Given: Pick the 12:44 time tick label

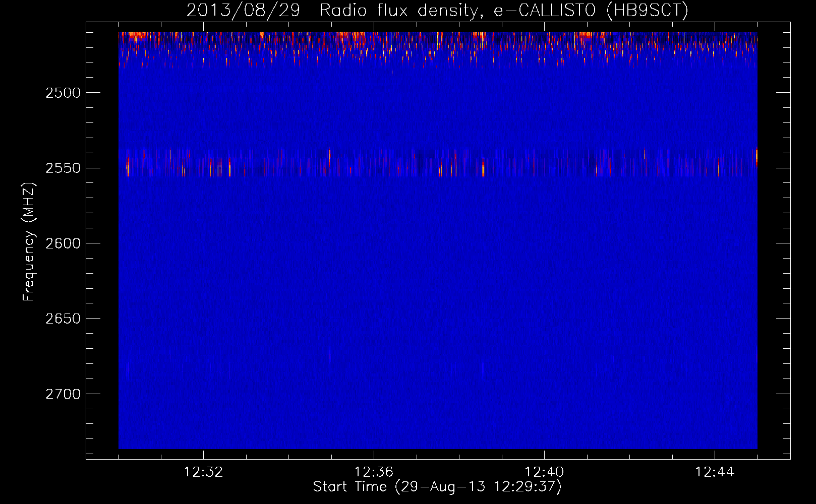Looking at the screenshot, I should (715, 472).
